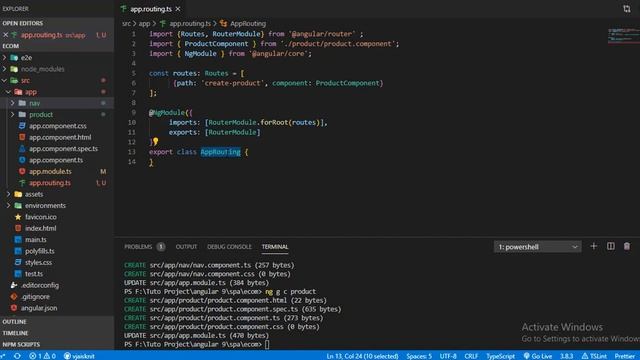Close app.routing.ts in Open Editors

click(x=6, y=35)
